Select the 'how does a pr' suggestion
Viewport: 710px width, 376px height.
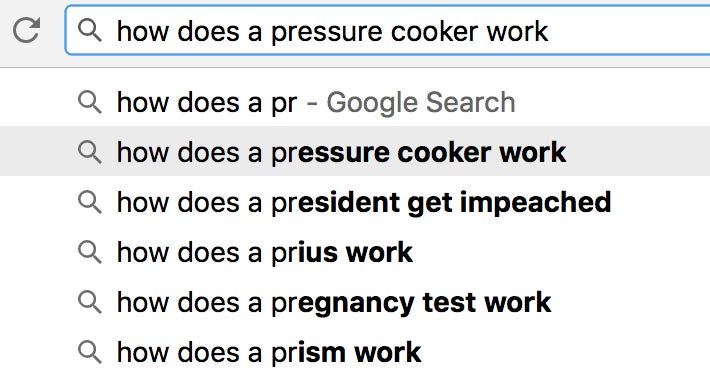pyautogui.click(x=355, y=102)
